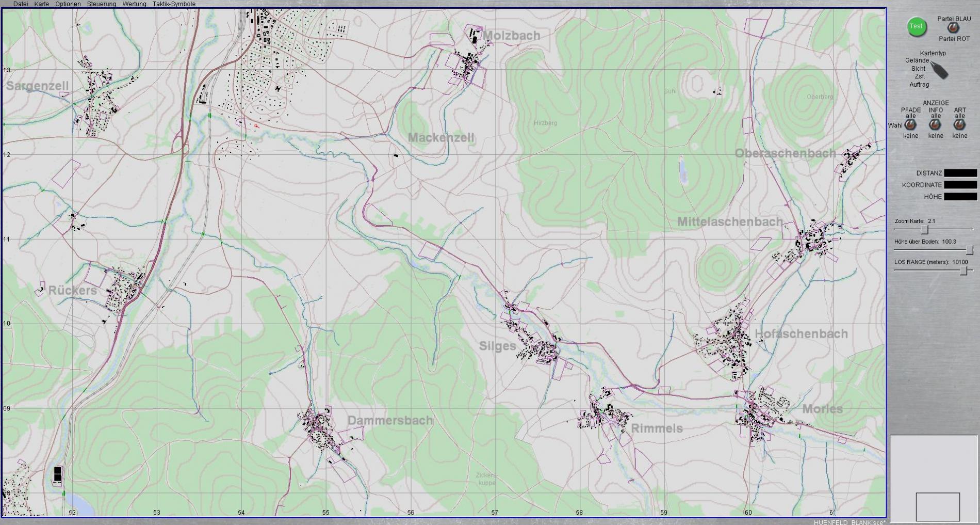The width and height of the screenshot is (980, 525).
Task: Click the Zoom Karte slider handle
Action: coord(925,230)
